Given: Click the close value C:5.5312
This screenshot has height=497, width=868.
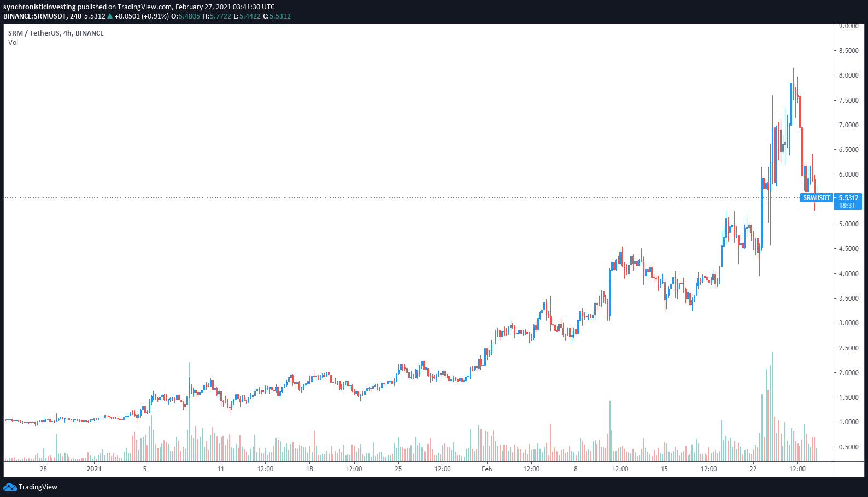Looking at the screenshot, I should pos(277,16).
